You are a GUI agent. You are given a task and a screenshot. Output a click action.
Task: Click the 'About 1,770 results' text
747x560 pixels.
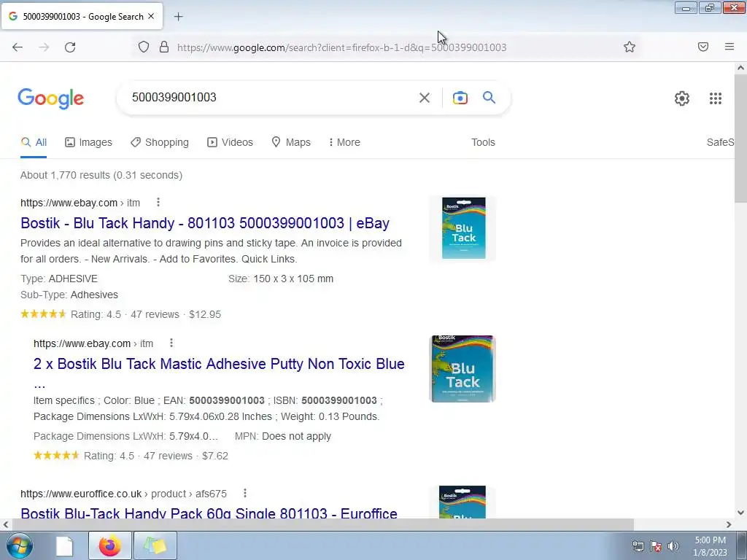(x=101, y=175)
